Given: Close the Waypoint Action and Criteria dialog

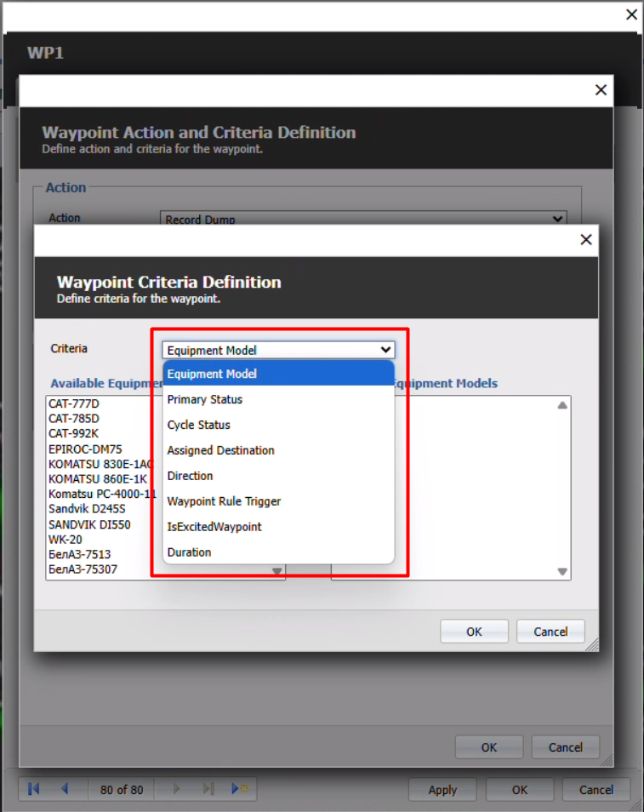Looking at the screenshot, I should (601, 90).
